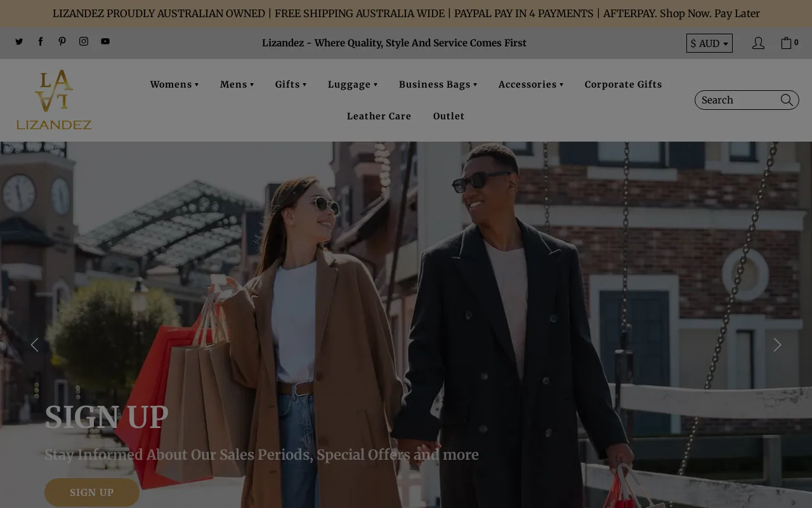Go back using the previous slide arrow

[34, 344]
